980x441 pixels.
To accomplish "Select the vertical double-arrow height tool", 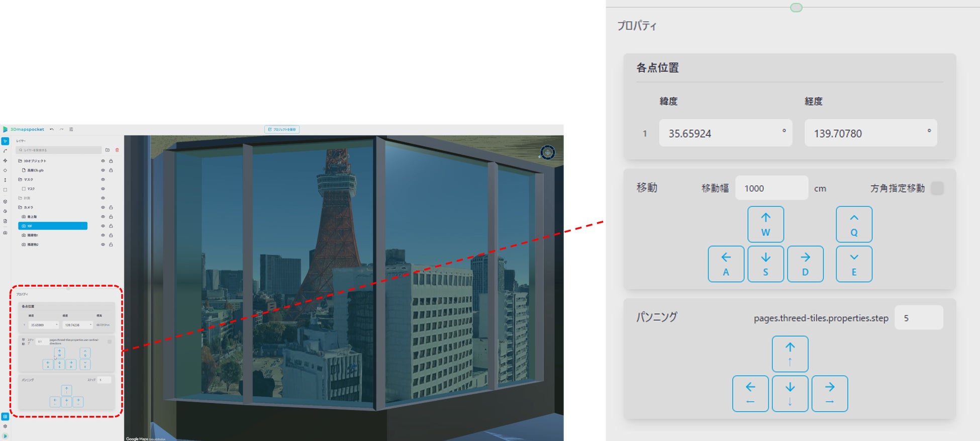I will 5,180.
